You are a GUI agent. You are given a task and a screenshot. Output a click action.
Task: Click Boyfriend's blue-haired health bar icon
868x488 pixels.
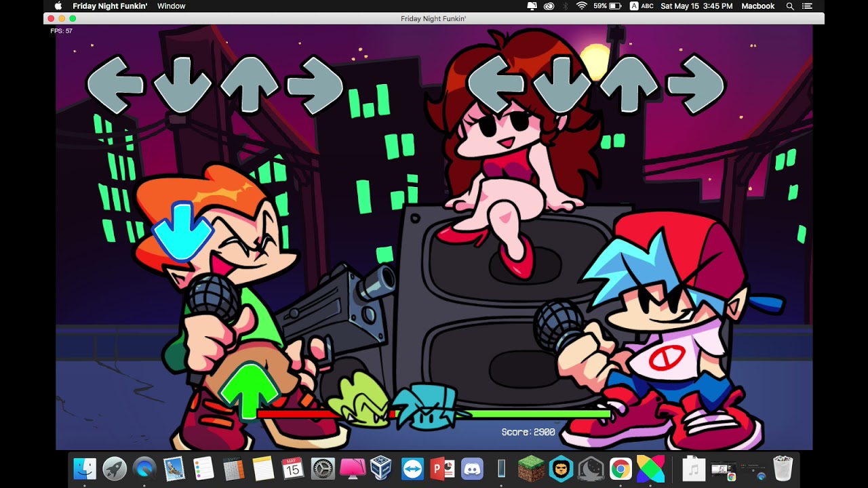(429, 407)
